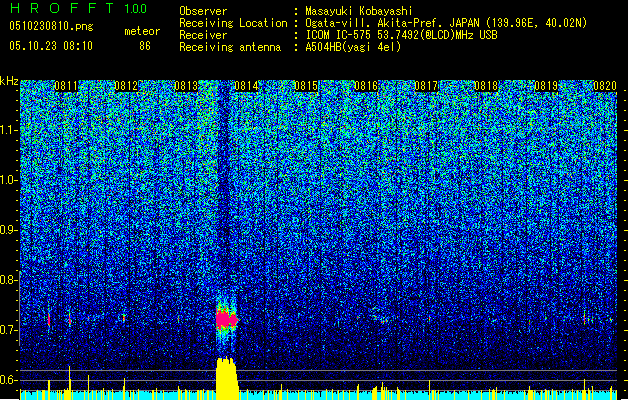629x400 pixels.
Task: Select the ICOM IC-575 receiver details
Action: click(401, 35)
